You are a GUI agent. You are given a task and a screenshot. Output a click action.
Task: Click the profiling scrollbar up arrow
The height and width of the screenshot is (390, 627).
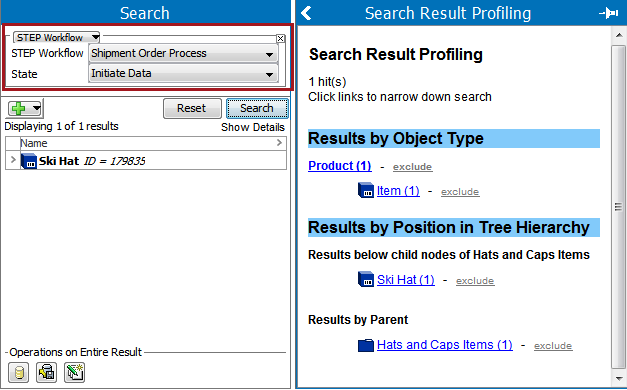[x=619, y=35]
